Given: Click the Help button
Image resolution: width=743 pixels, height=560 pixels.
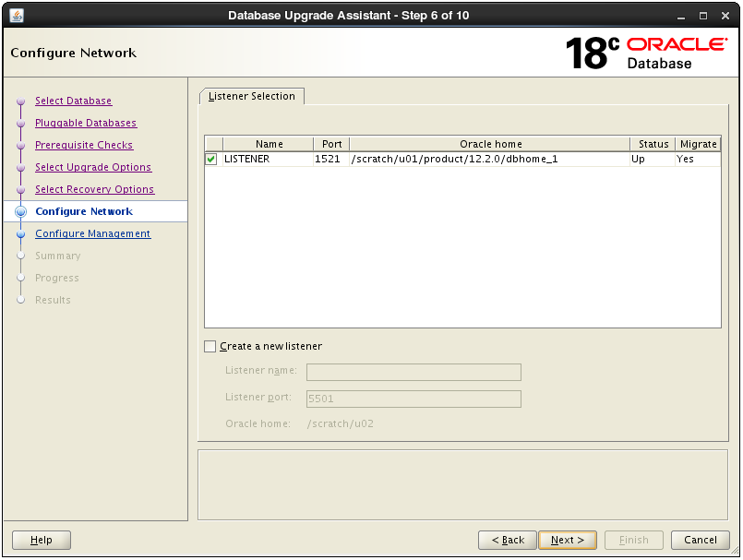Looking at the screenshot, I should click(x=42, y=540).
